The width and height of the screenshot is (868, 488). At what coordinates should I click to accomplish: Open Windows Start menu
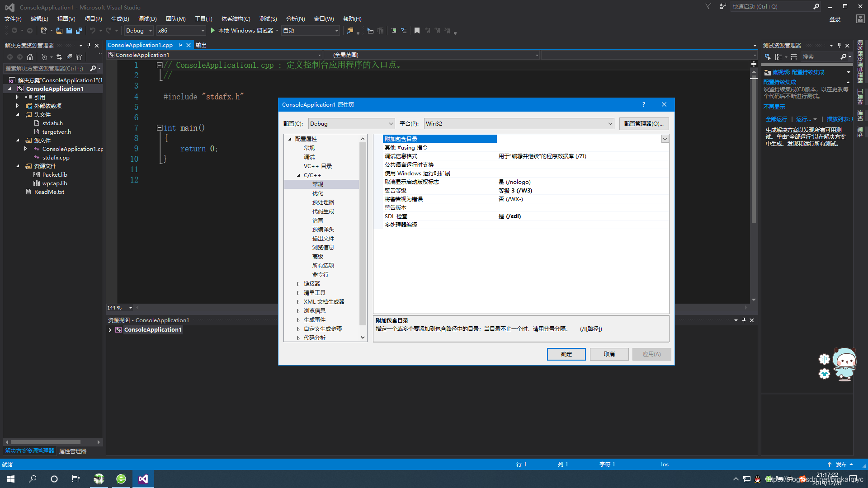tap(11, 479)
